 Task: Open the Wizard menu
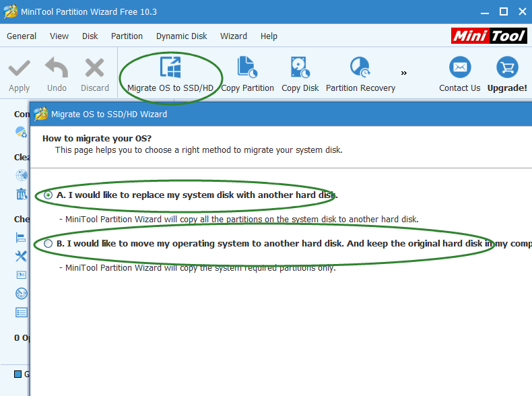coord(234,36)
